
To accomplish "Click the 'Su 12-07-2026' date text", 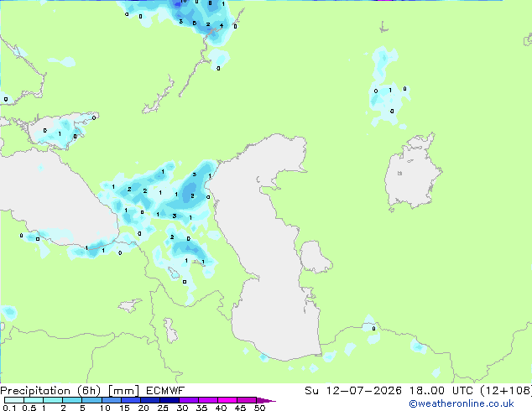I will tap(353, 391).
